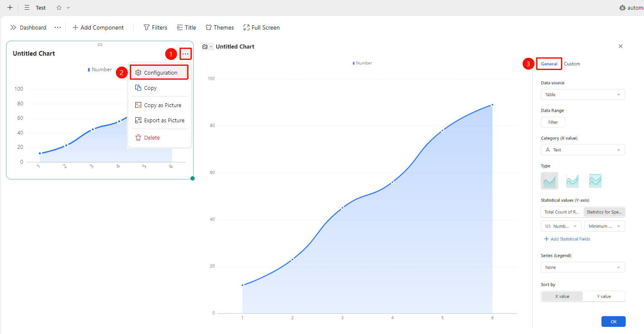644x334 pixels.
Task: Toggle the Number legend in the preview chart
Action: pyautogui.click(x=362, y=63)
